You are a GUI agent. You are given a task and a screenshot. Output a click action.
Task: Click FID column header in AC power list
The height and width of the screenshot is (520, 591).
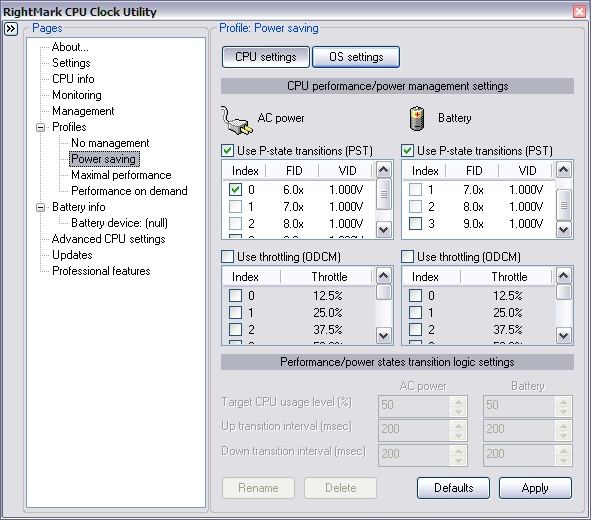[x=293, y=171]
